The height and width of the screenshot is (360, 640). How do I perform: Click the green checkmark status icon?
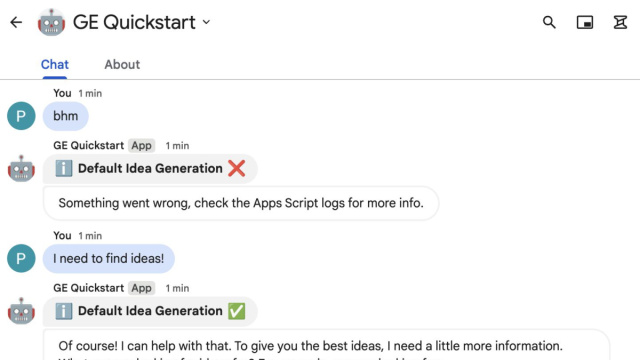tap(237, 311)
